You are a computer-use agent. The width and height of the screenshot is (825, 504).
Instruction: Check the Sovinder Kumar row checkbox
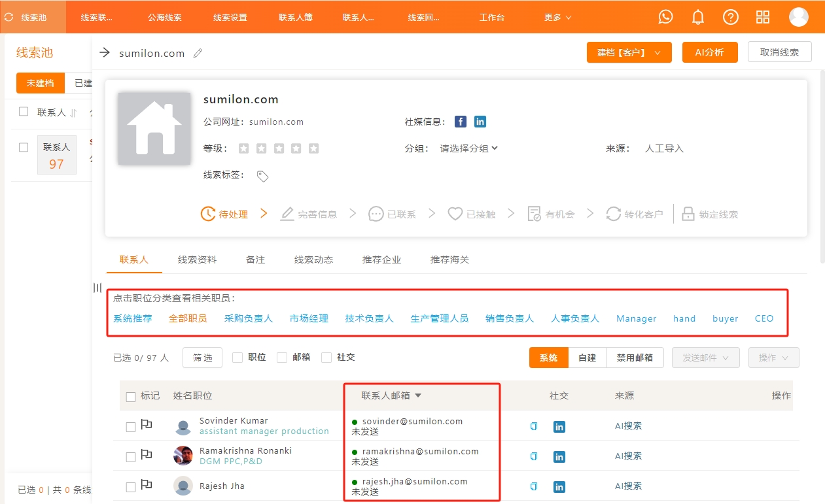pyautogui.click(x=131, y=427)
